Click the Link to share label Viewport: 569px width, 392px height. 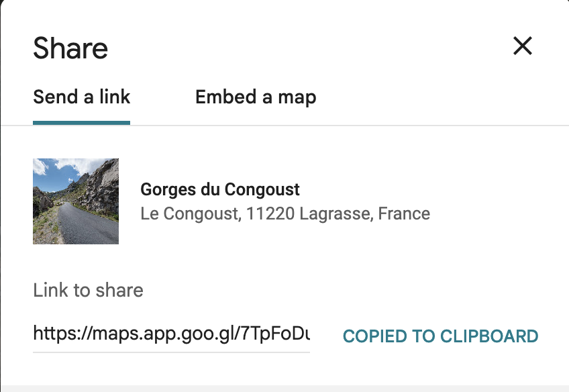click(x=88, y=290)
